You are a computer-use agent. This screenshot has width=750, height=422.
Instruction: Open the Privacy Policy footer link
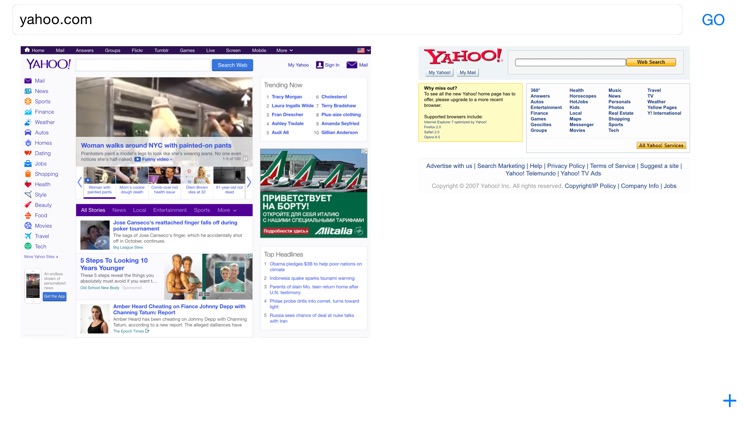[x=566, y=166]
